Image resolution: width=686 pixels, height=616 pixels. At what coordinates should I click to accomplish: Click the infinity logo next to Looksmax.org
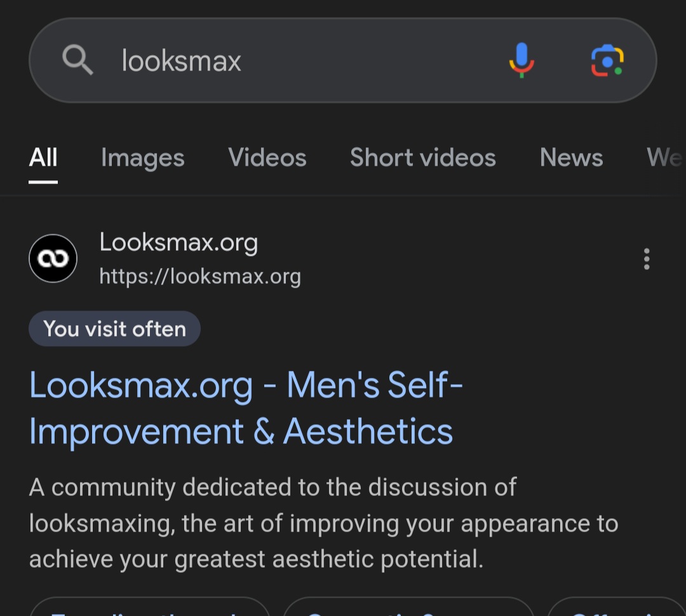click(x=53, y=258)
